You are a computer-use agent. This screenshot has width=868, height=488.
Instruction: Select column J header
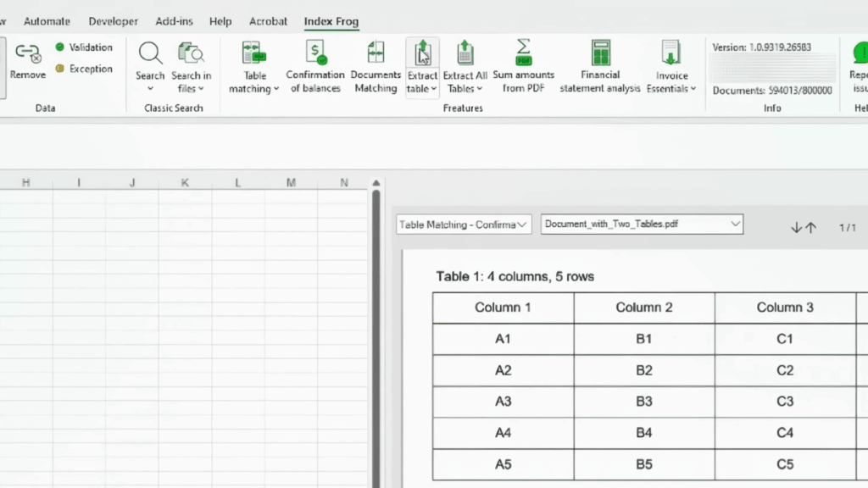[132, 183]
